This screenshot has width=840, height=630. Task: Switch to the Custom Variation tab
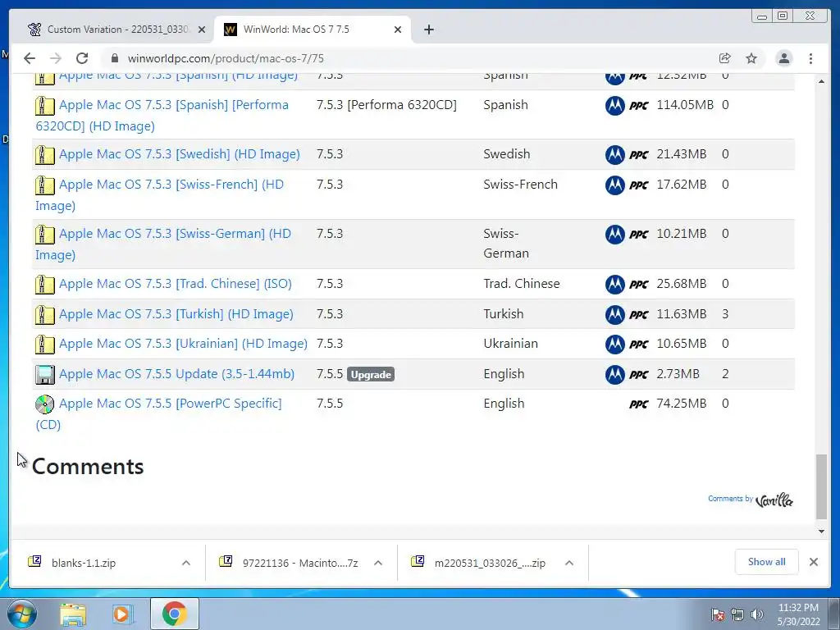[x=117, y=30]
